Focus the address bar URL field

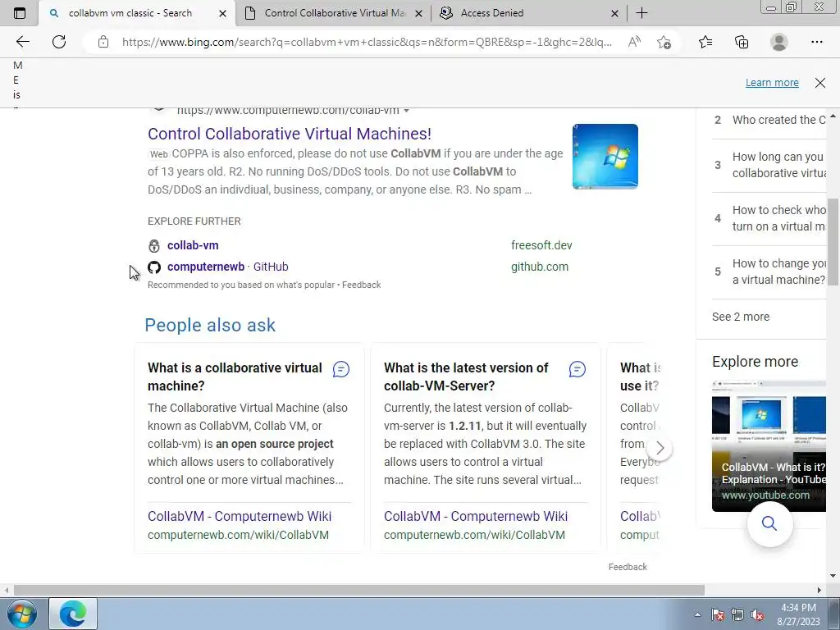click(367, 42)
